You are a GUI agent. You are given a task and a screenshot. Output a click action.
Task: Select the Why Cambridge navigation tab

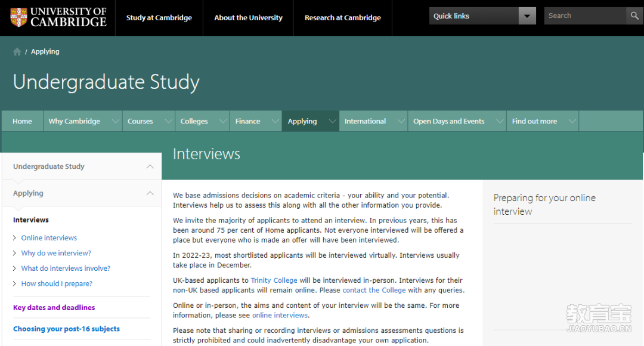[x=75, y=121]
